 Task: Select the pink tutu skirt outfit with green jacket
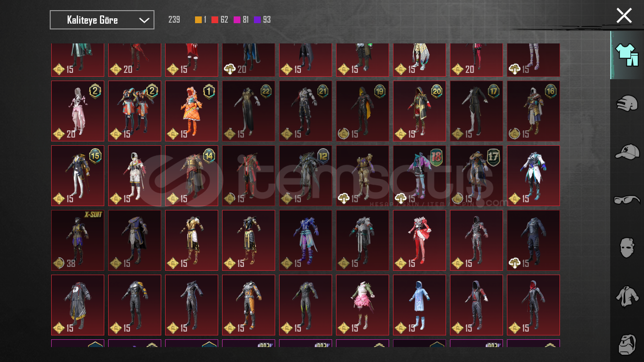[x=363, y=305]
